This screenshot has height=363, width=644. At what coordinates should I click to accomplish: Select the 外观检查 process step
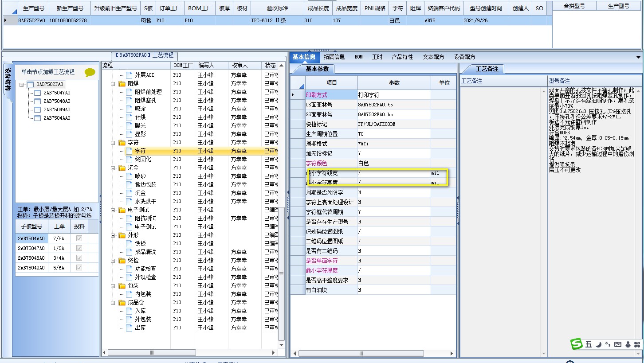[x=145, y=277]
